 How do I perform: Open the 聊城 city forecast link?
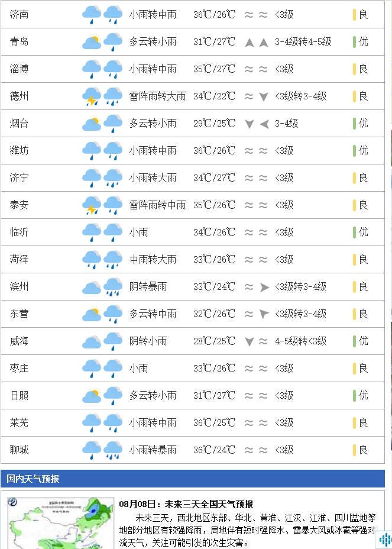[20, 450]
